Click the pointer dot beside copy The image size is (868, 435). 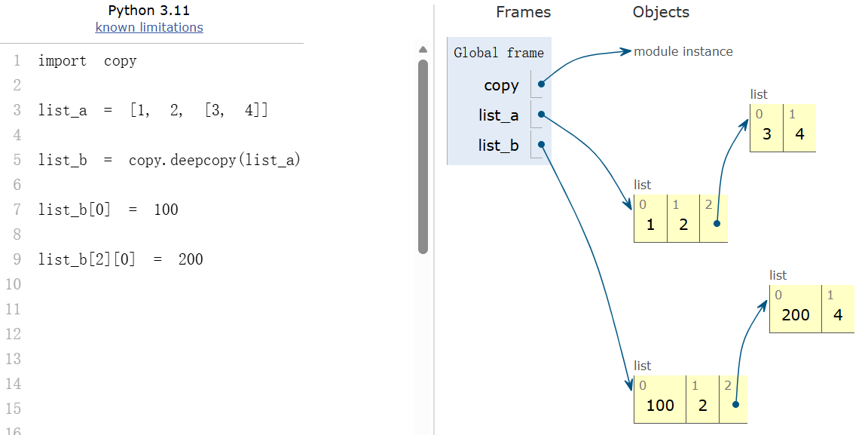pyautogui.click(x=542, y=84)
